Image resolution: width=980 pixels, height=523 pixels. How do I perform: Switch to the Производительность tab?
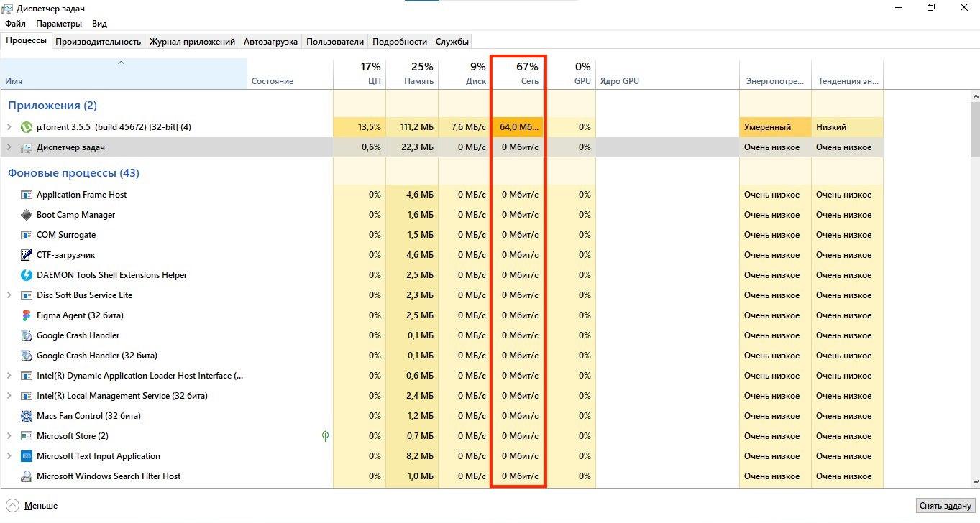click(98, 42)
